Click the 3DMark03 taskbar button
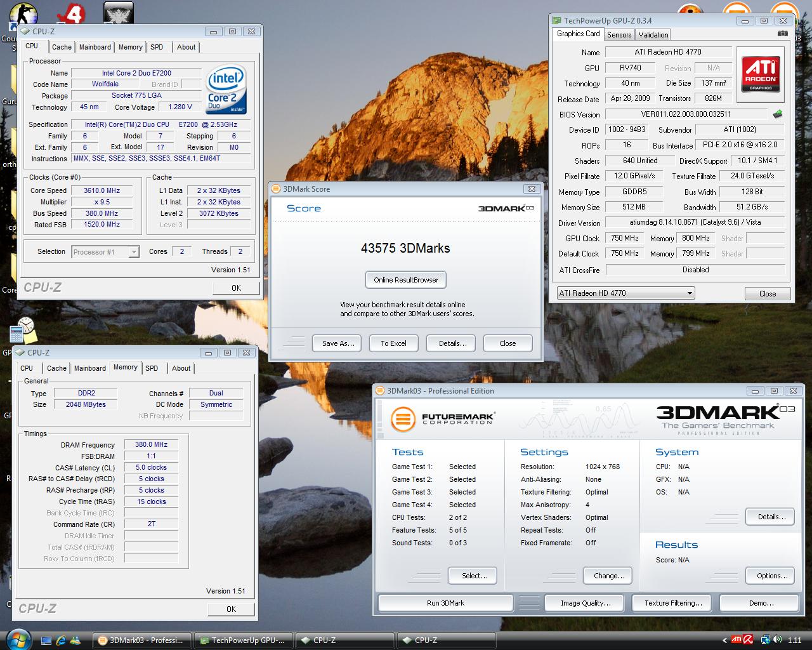 click(x=141, y=640)
